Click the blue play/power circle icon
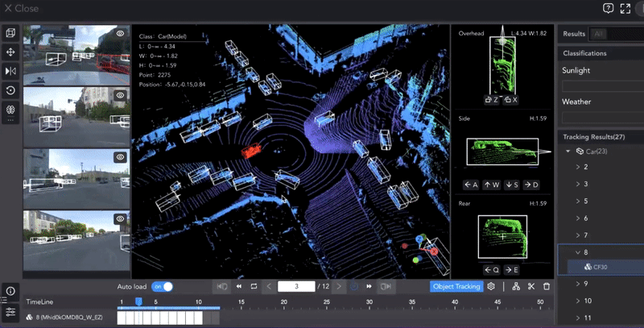644x328 pixels. tap(353, 286)
